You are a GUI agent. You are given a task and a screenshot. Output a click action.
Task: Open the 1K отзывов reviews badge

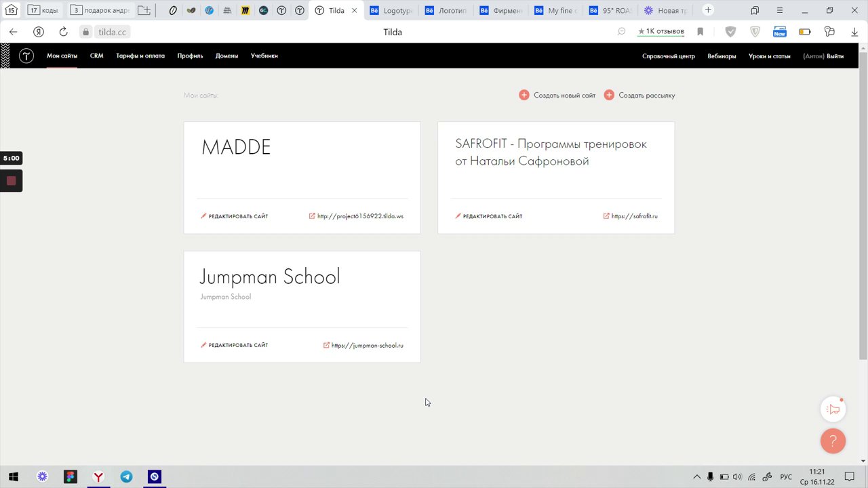coord(661,32)
